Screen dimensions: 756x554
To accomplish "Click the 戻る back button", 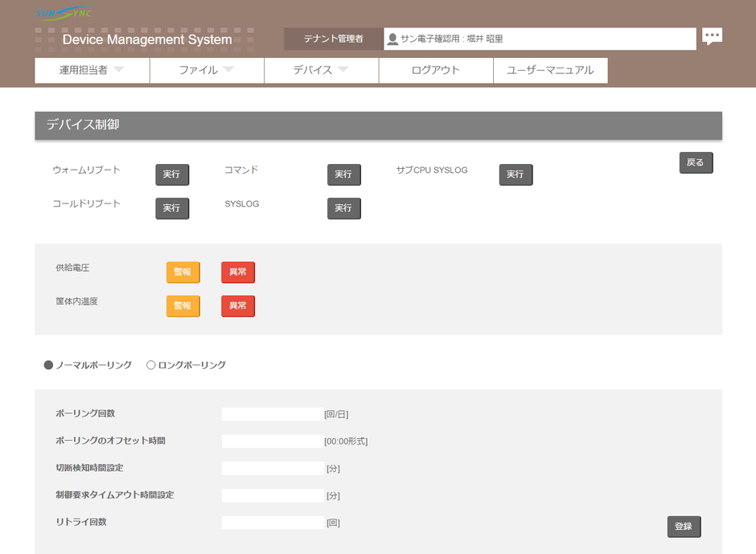I will pos(696,162).
